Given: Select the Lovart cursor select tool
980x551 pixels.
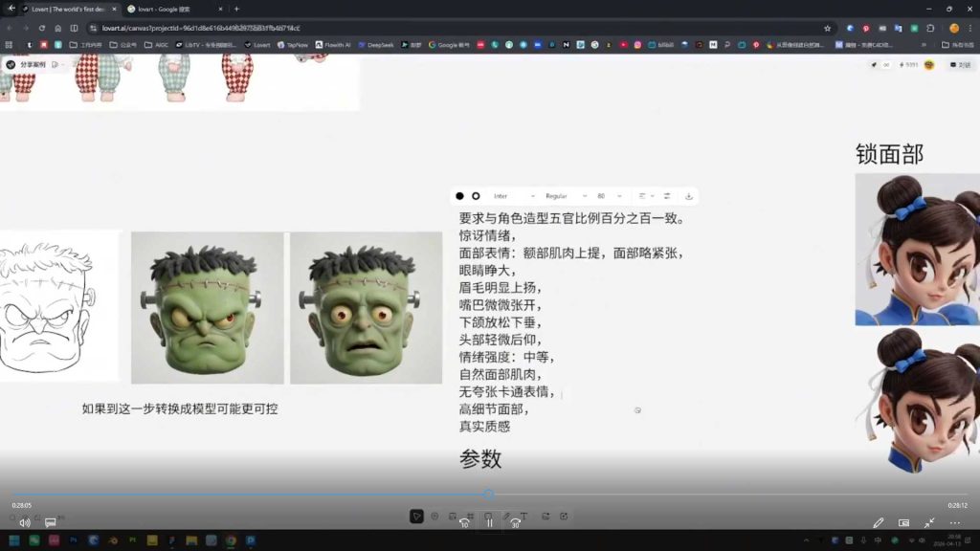Looking at the screenshot, I should 417,516.
